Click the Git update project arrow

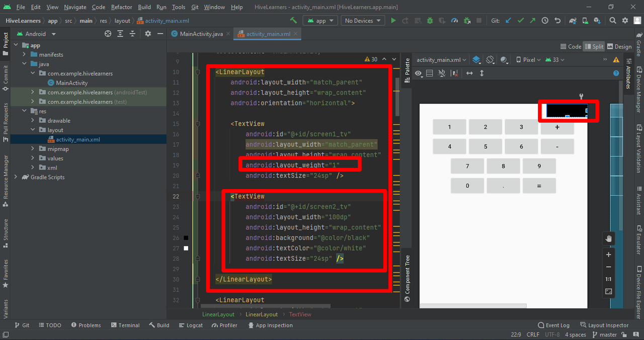pos(508,21)
